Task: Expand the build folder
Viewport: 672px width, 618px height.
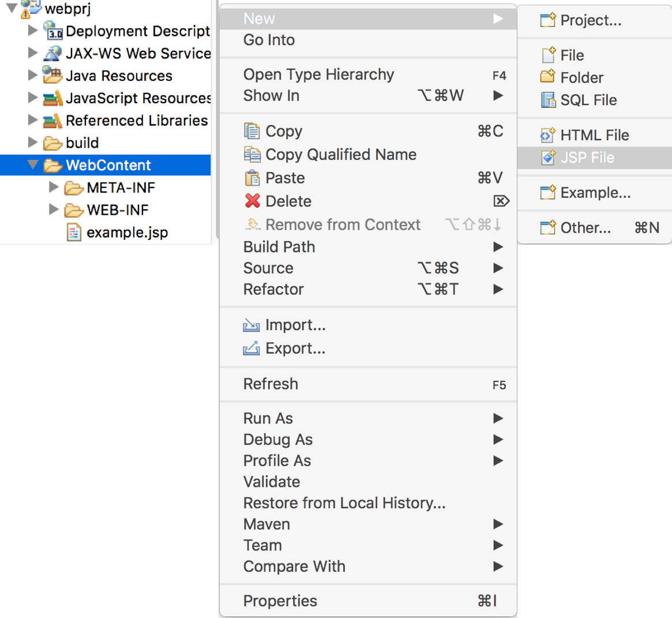Action: click(32, 142)
